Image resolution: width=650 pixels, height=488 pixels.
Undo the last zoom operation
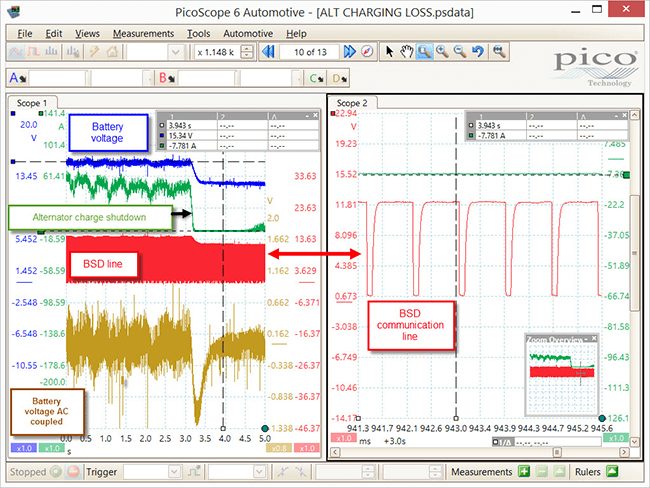(x=478, y=52)
